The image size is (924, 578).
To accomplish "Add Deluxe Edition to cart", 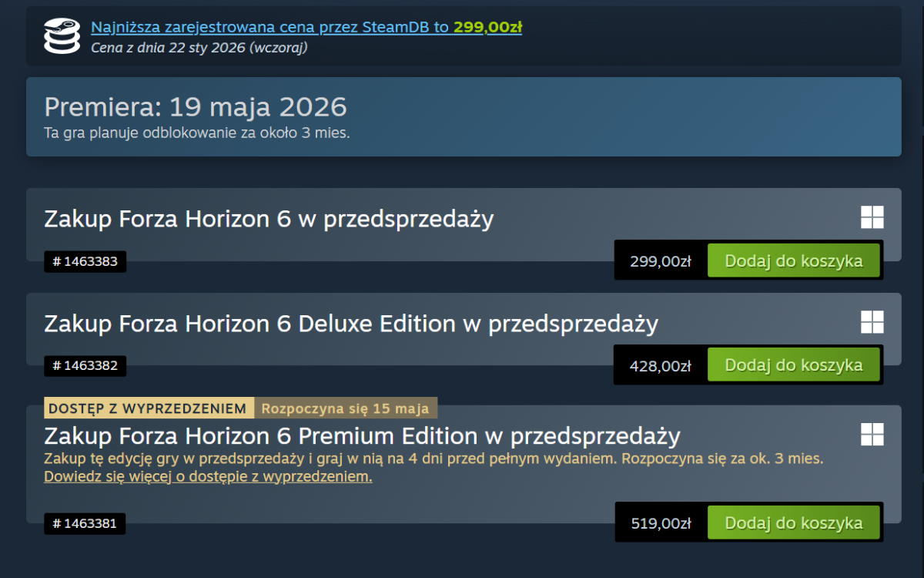I will click(x=793, y=365).
